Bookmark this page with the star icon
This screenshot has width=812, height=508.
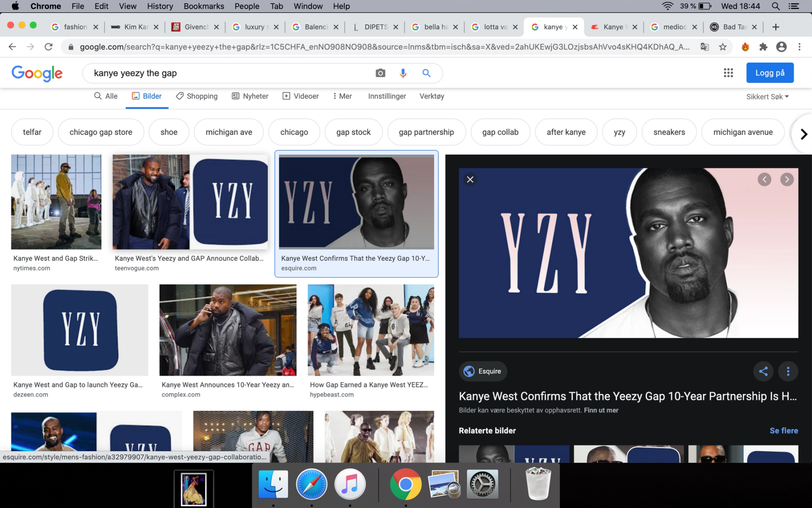pyautogui.click(x=723, y=47)
